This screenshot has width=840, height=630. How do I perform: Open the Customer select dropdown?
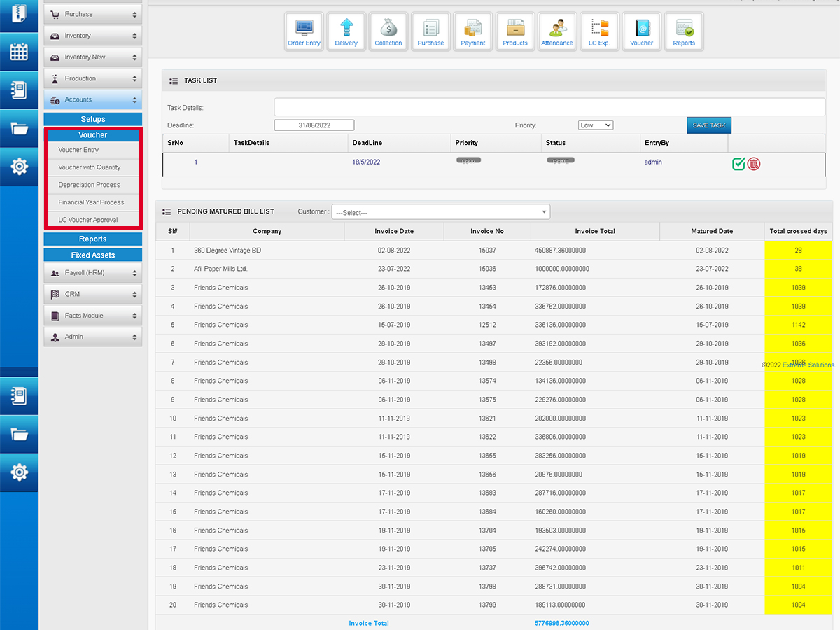(x=441, y=212)
